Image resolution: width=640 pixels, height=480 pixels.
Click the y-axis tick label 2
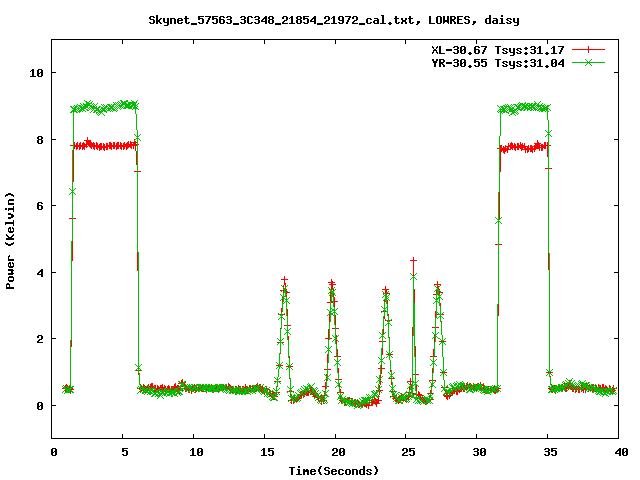pos(40,339)
